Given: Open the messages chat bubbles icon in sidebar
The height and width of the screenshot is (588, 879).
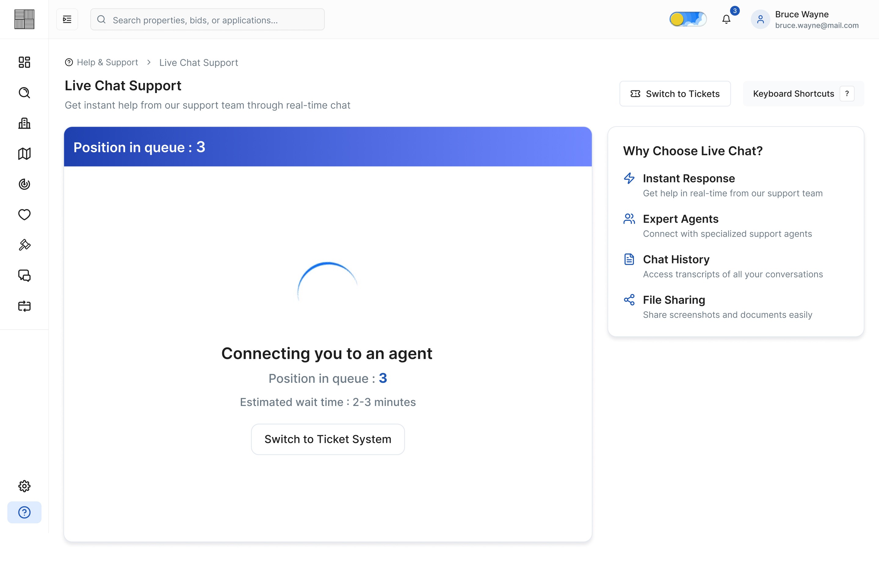Looking at the screenshot, I should click(24, 276).
